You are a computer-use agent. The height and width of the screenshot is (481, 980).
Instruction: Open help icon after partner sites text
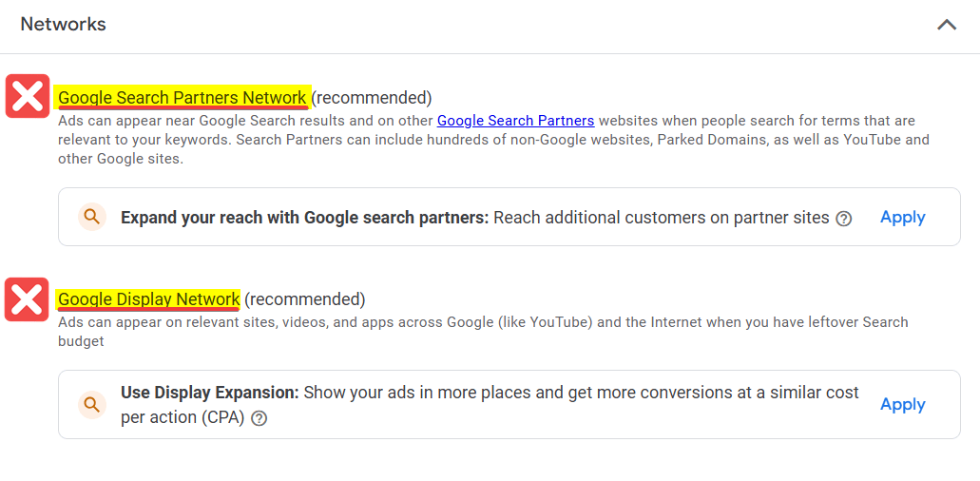pos(844,219)
